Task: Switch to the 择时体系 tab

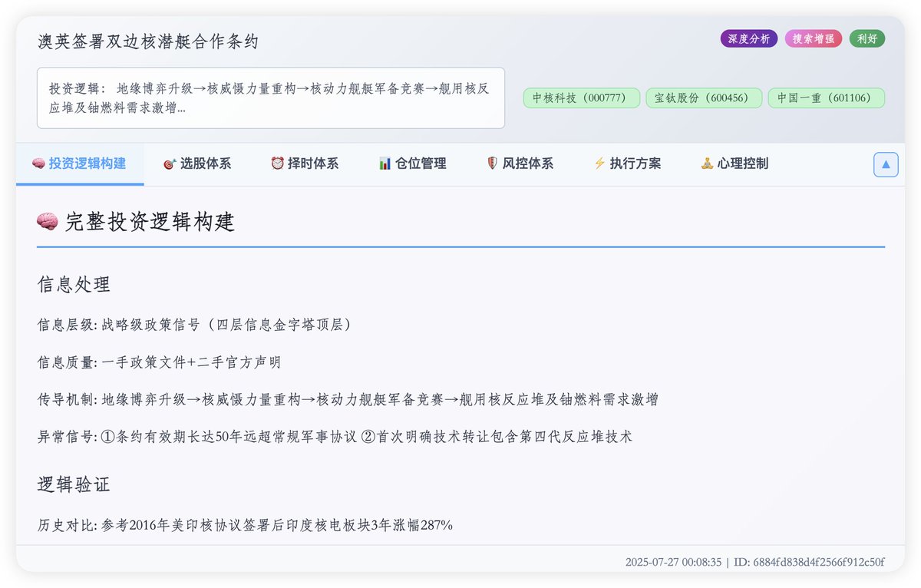Action: tap(305, 164)
